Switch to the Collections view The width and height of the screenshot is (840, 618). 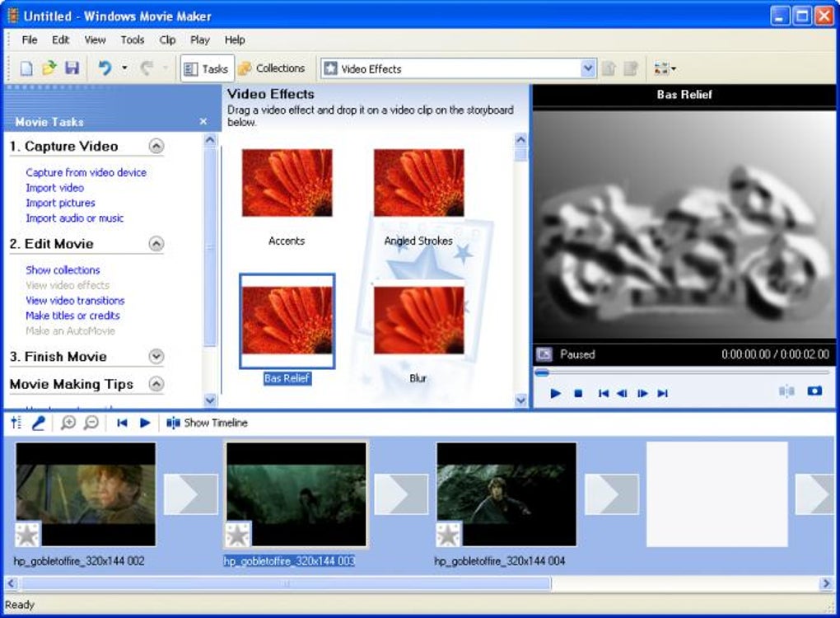click(x=273, y=68)
